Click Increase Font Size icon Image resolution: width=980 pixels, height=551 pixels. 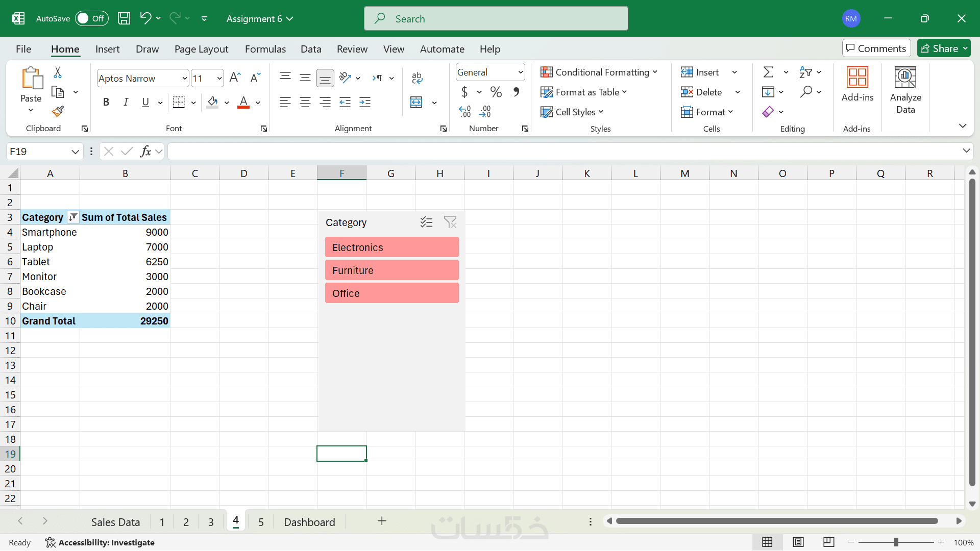point(235,78)
